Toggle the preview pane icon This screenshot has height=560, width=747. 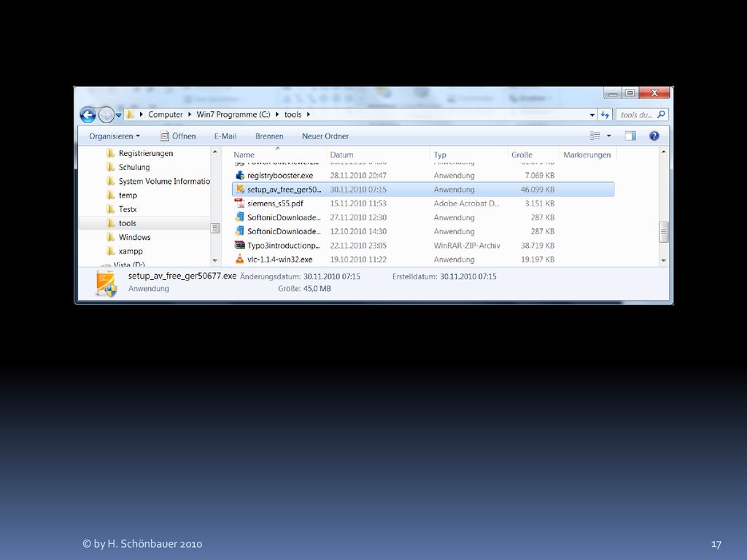(x=630, y=136)
